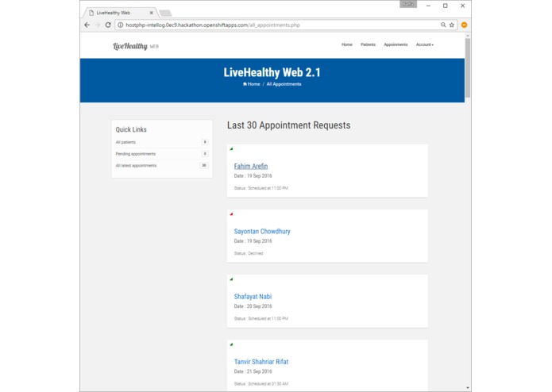Click 'Date : 21 Sep 2016' text

[x=253, y=371]
